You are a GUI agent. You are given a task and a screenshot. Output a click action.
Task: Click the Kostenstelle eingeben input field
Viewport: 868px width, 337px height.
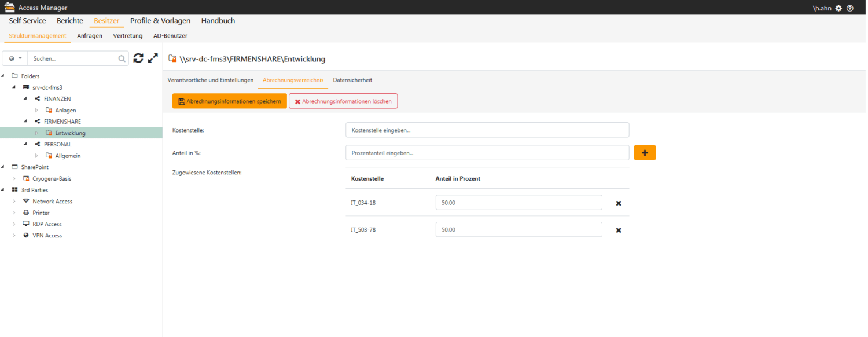[x=487, y=130]
